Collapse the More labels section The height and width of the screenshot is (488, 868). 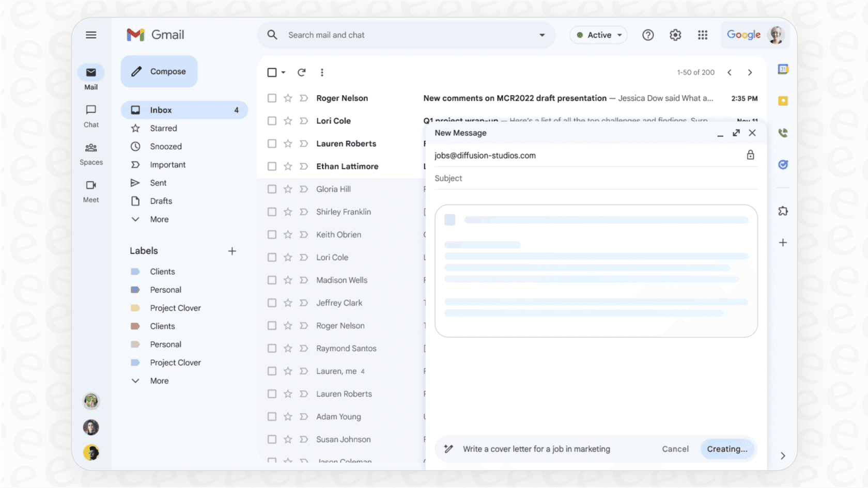tap(135, 381)
